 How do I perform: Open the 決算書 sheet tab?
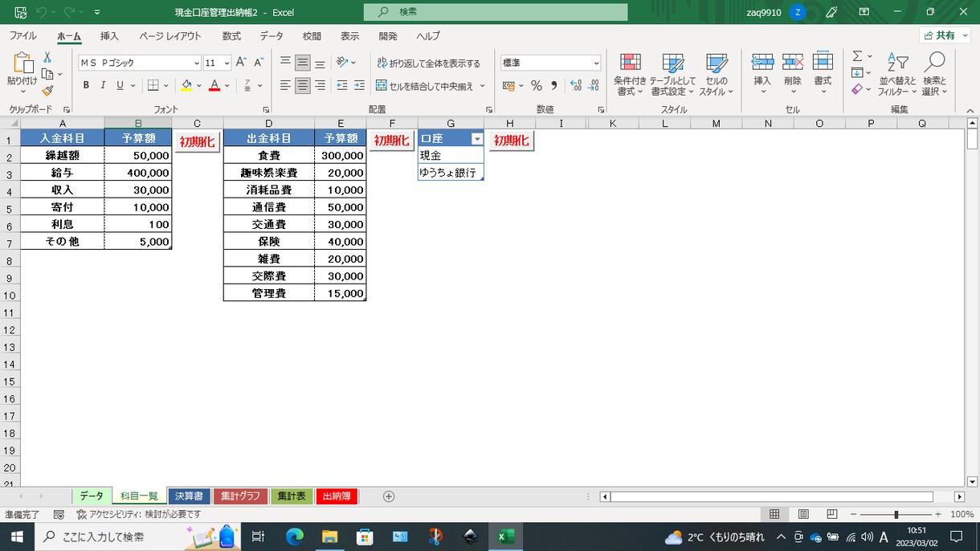[189, 496]
